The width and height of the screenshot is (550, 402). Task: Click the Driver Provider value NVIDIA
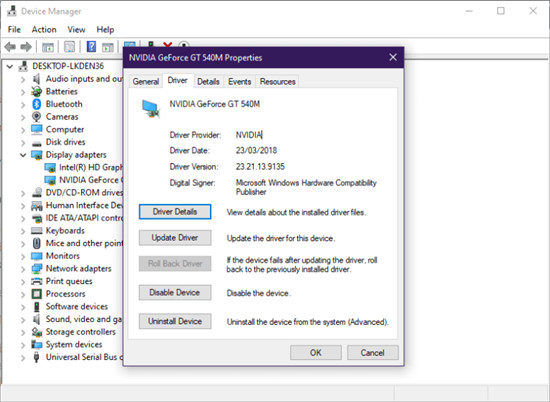click(249, 135)
